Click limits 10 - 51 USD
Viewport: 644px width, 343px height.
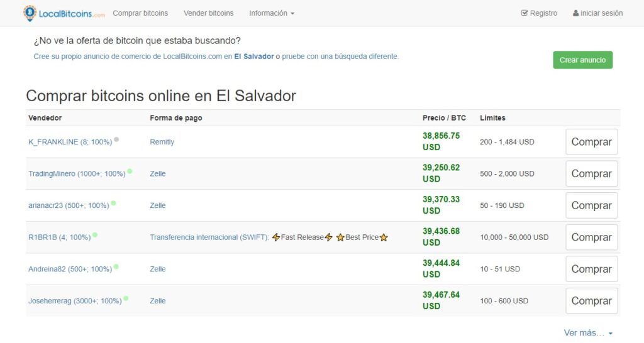pyautogui.click(x=500, y=269)
